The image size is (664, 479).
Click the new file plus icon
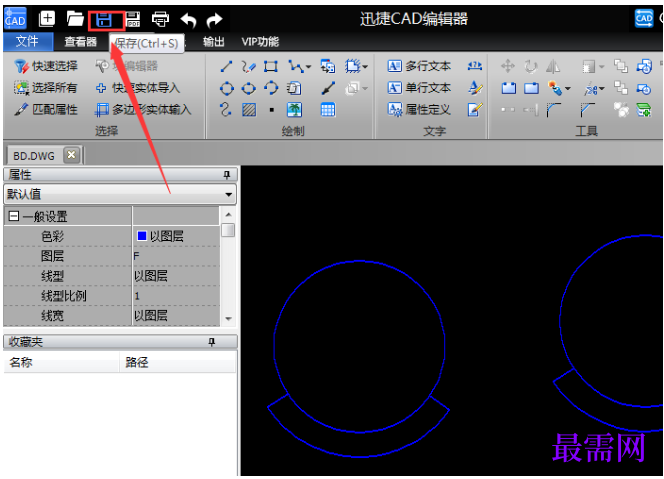pos(47,19)
